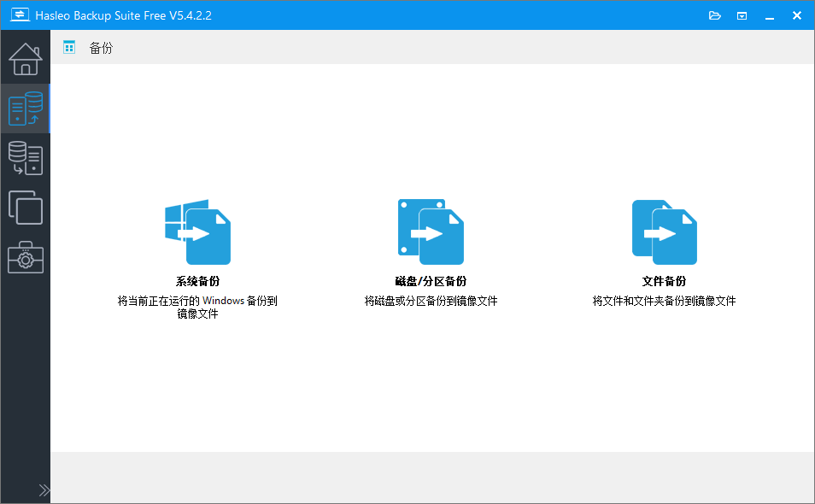Click the file backup documents icon
815x504 pixels.
[664, 232]
